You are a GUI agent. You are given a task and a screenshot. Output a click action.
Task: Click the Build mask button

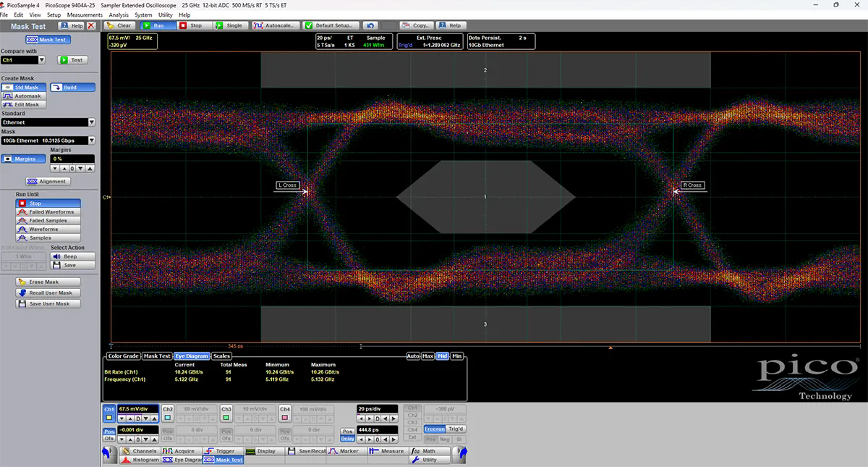(x=72, y=88)
